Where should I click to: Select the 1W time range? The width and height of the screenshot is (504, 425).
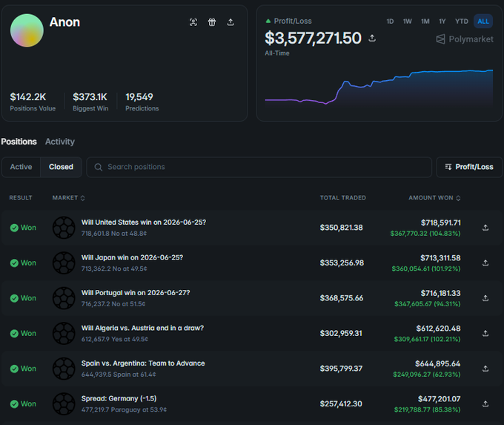407,22
